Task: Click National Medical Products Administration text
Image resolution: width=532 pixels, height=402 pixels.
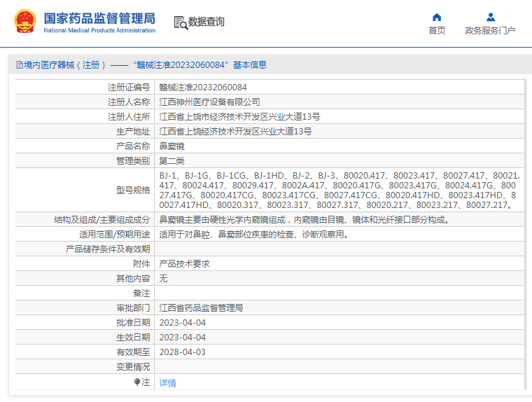Action: coord(99,31)
